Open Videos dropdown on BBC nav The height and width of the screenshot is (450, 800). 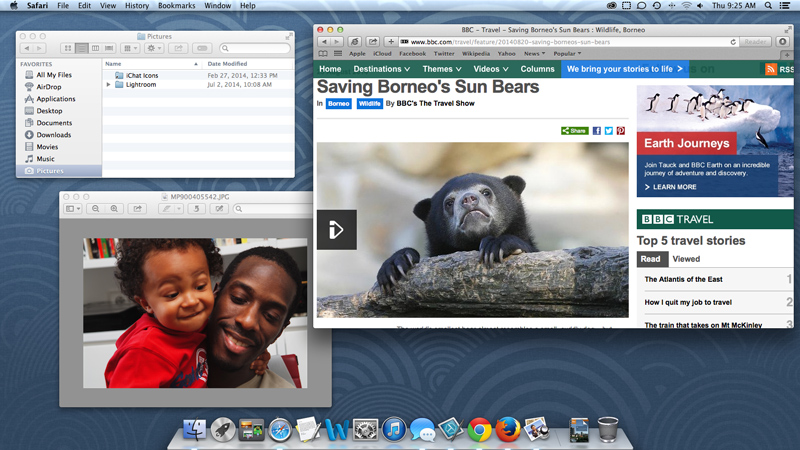pyautogui.click(x=491, y=69)
